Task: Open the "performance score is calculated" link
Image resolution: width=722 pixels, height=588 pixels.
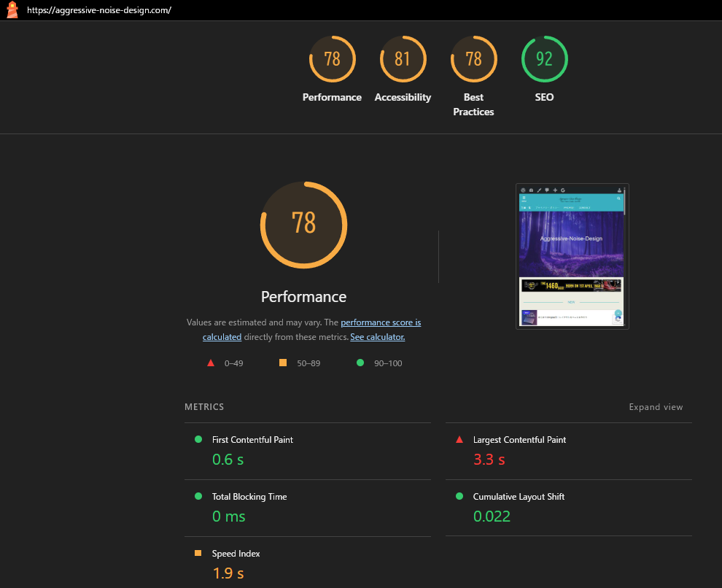Action: 380,322
